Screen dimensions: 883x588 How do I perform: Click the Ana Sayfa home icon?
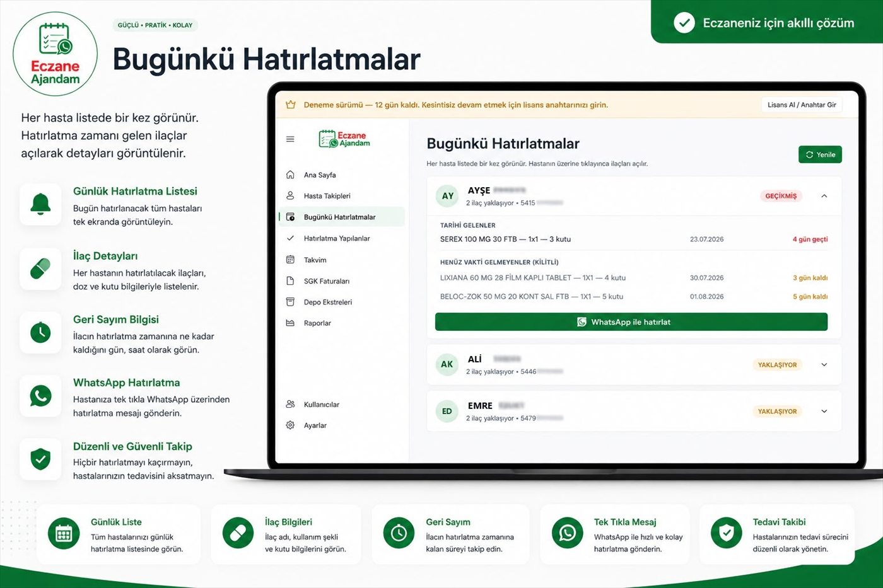pyautogui.click(x=290, y=175)
